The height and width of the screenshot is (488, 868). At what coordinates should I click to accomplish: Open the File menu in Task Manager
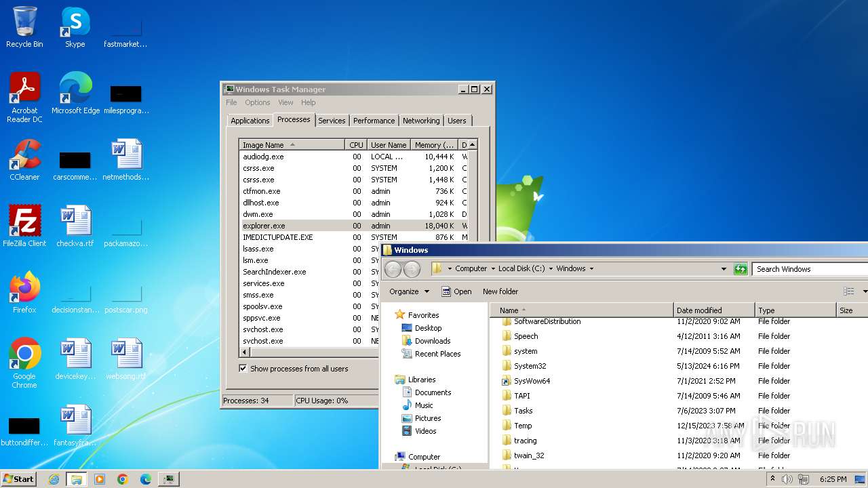(x=231, y=102)
